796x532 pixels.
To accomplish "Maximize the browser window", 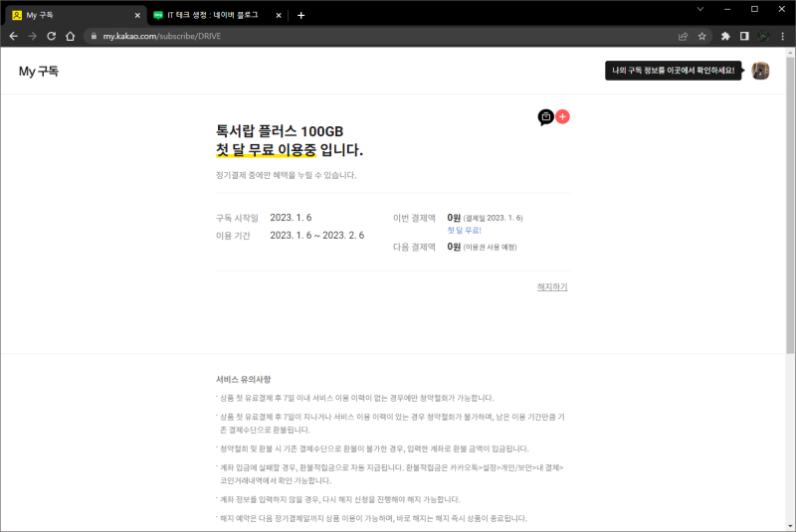I will coord(754,9).
